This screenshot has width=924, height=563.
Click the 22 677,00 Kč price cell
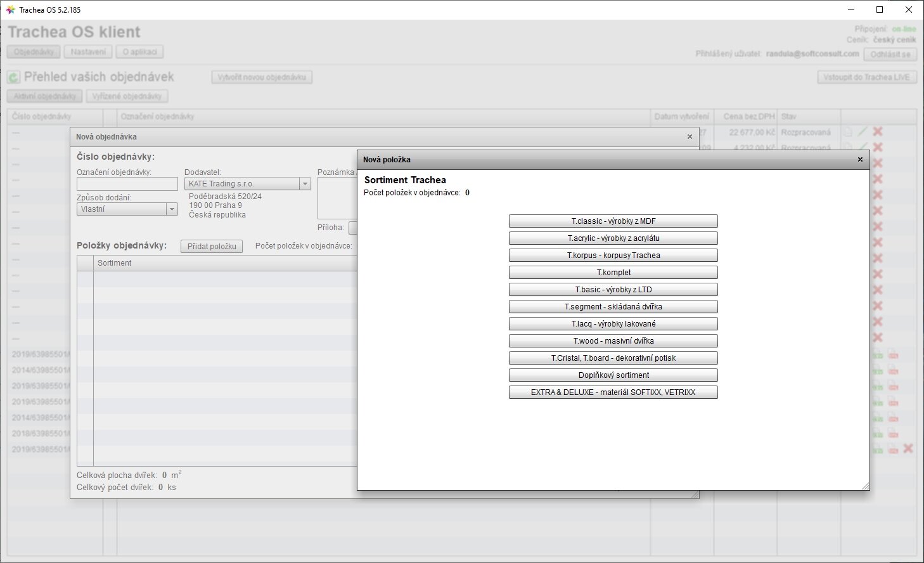pyautogui.click(x=752, y=133)
